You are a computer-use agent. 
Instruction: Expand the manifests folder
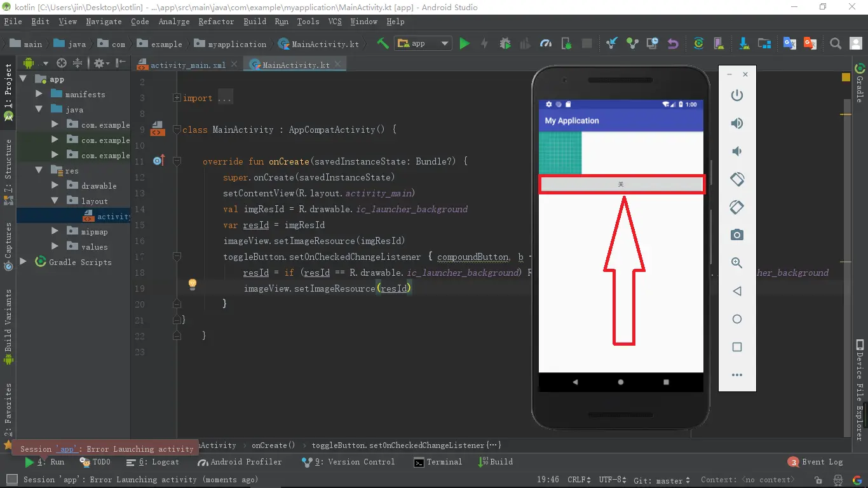click(x=39, y=94)
